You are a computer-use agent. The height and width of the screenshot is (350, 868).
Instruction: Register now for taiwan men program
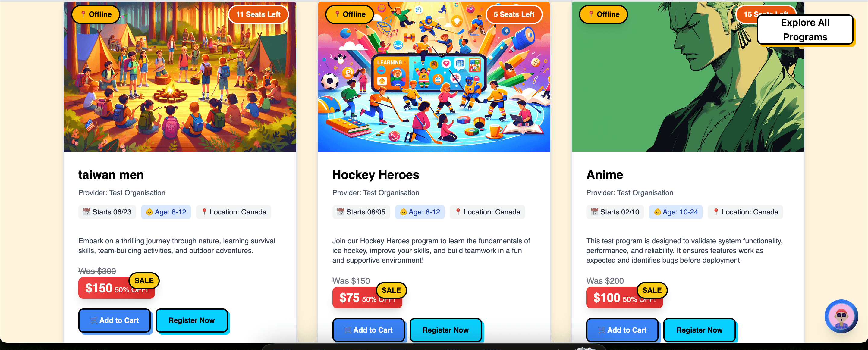191,320
